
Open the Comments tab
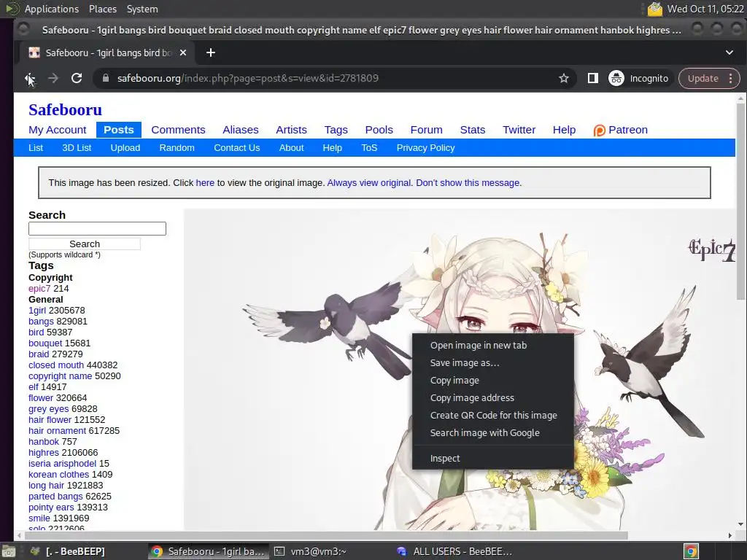[178, 130]
